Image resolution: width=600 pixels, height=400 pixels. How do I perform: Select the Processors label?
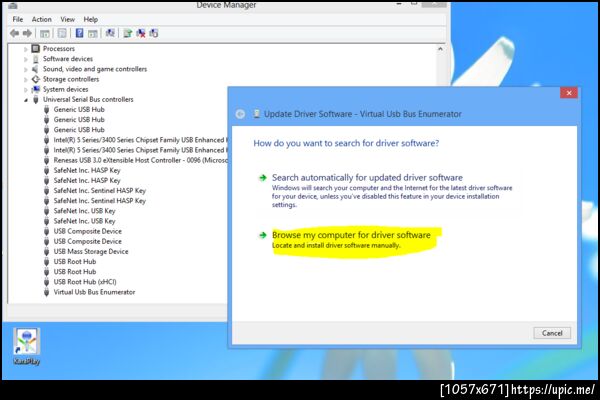(59, 49)
